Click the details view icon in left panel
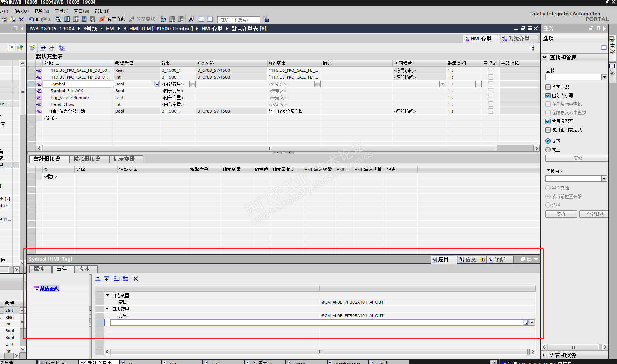This screenshot has height=364, width=617. 11,48
